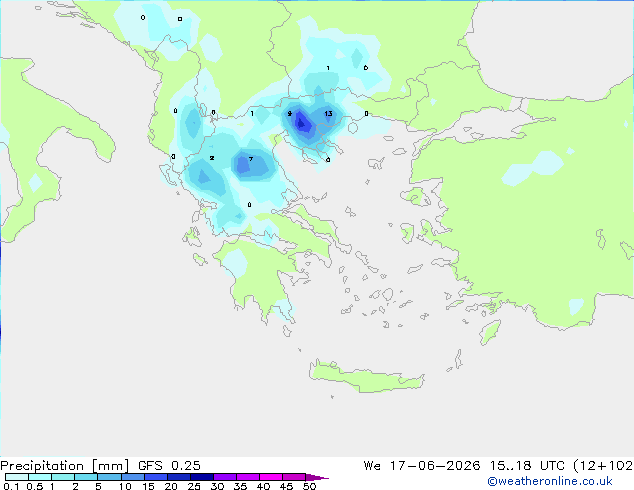Click the '50' legend scale label
This screenshot has height=490, width=634.
tap(310, 486)
